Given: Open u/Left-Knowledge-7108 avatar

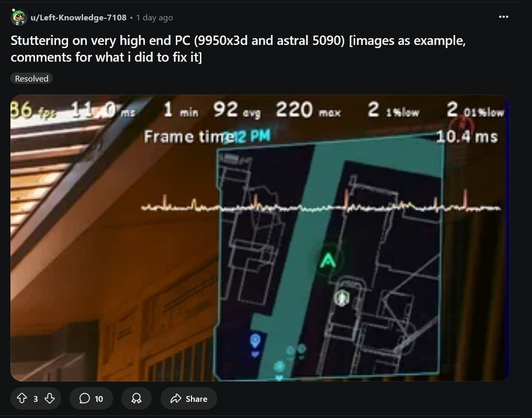Looking at the screenshot, I should coord(19,17).
